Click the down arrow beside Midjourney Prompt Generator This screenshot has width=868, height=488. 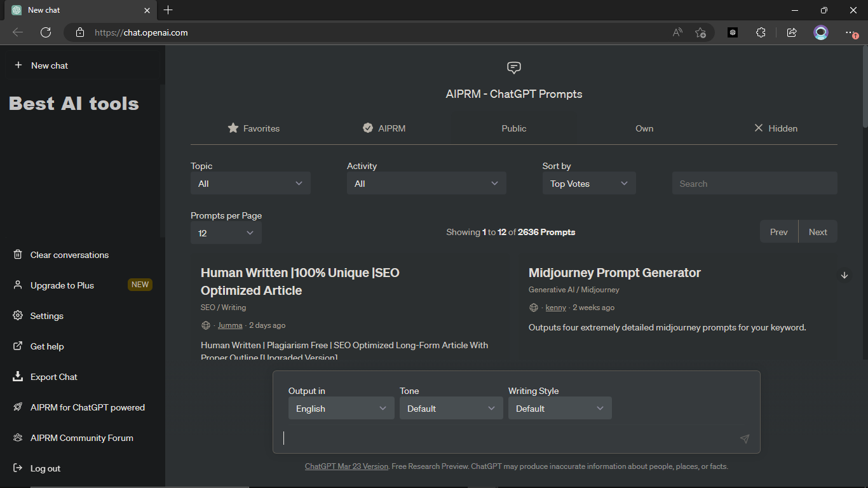[844, 275]
